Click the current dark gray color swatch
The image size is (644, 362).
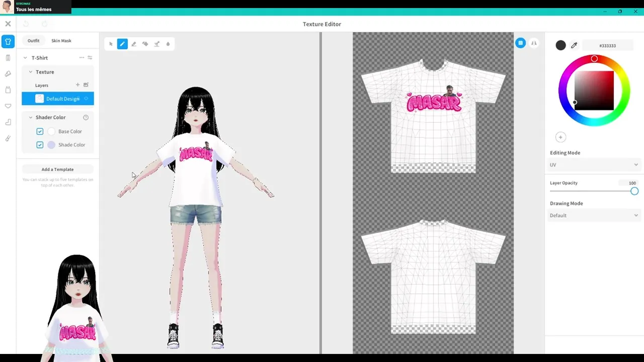click(560, 45)
